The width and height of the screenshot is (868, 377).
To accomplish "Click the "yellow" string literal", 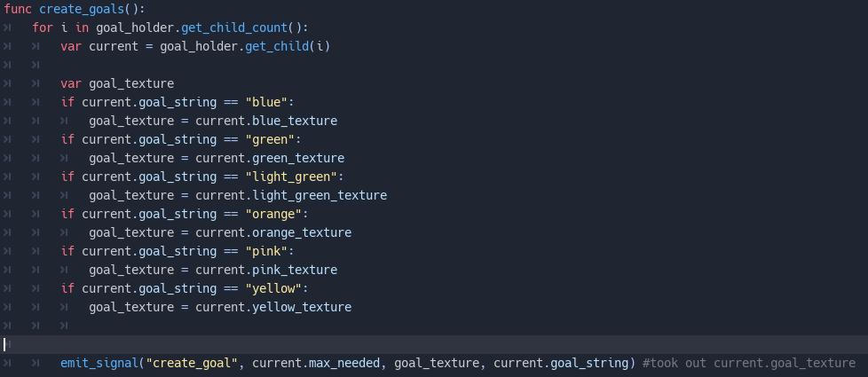I will coord(273,288).
